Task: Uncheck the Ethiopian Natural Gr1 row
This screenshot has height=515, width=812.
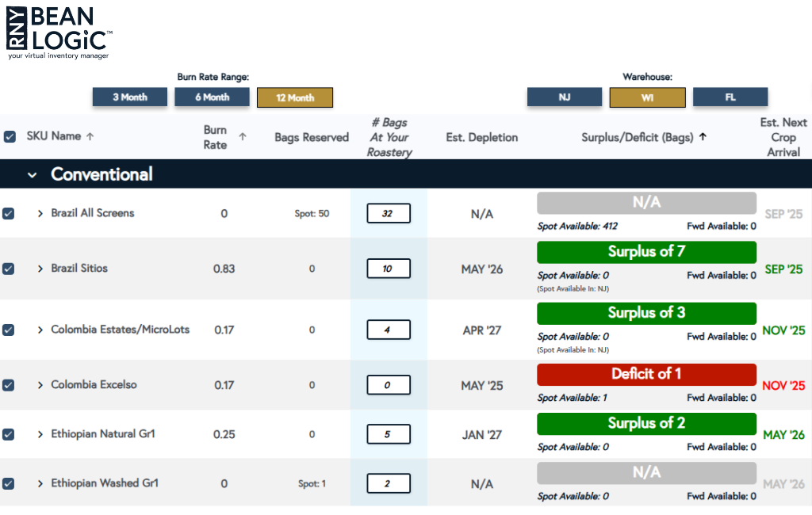Action: tap(9, 434)
